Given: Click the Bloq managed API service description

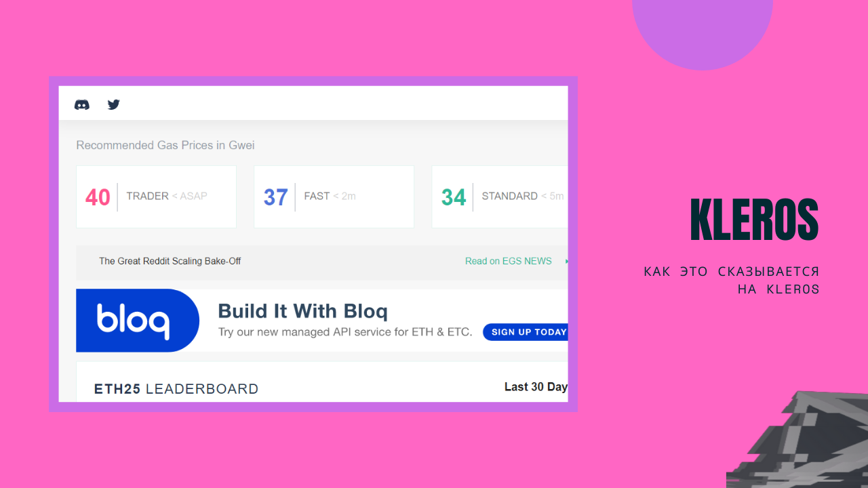Looking at the screenshot, I should (345, 332).
